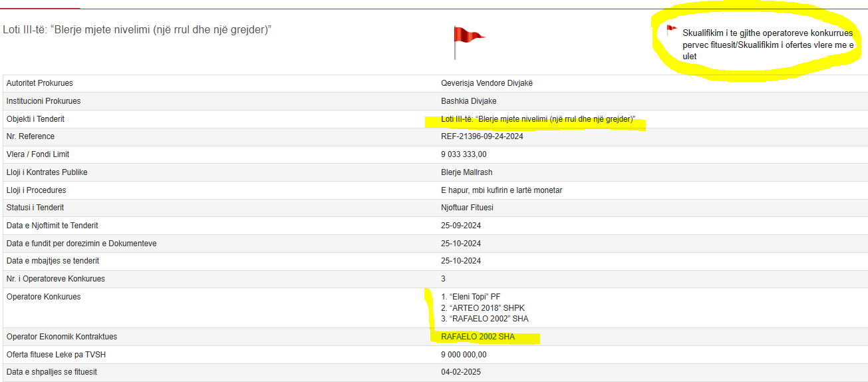The image size is (868, 382).
Task: Click highlighted tender object value in table
Action: (x=537, y=119)
